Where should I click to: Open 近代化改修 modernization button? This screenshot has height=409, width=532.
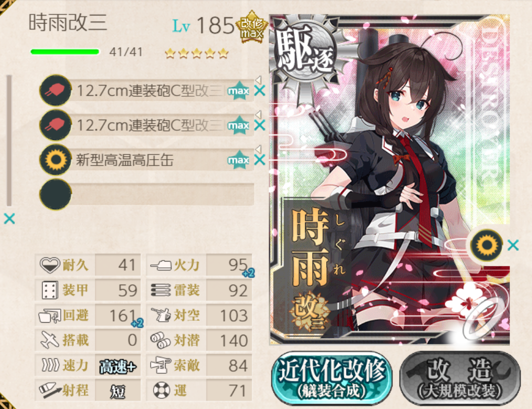tap(331, 378)
